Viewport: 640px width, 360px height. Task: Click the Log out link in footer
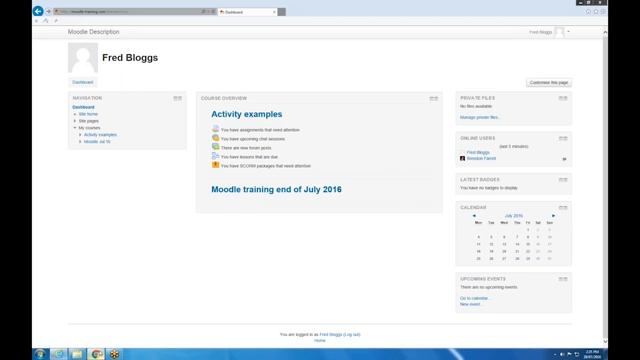(x=352, y=335)
